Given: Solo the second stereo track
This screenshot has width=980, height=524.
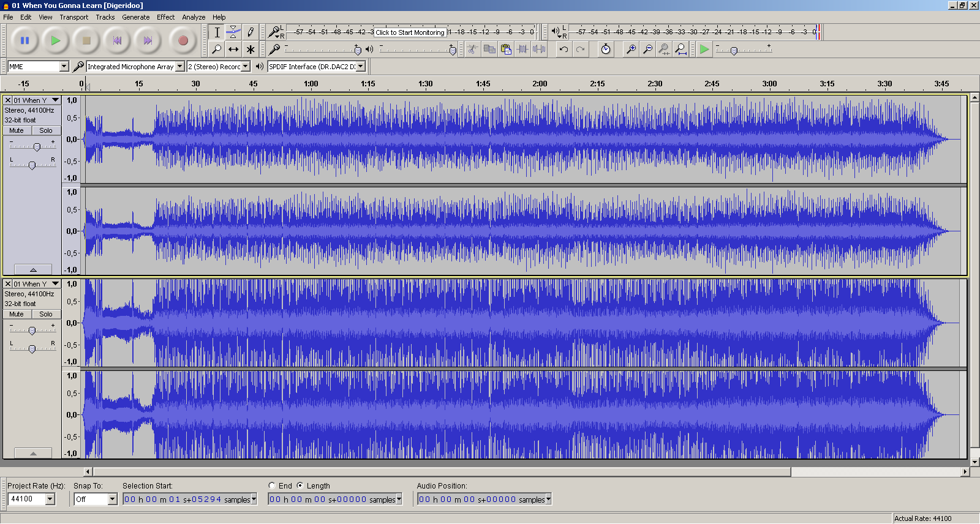Looking at the screenshot, I should 46,314.
